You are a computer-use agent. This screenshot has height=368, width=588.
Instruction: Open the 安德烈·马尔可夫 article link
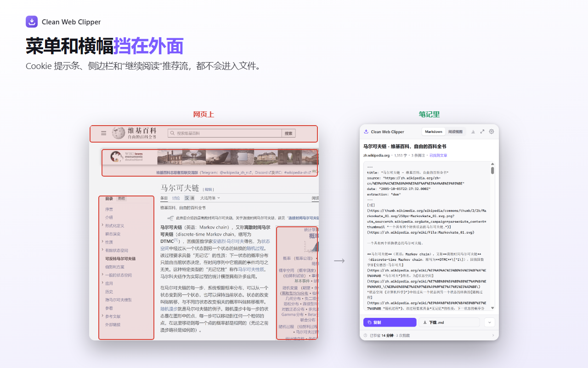228,241
